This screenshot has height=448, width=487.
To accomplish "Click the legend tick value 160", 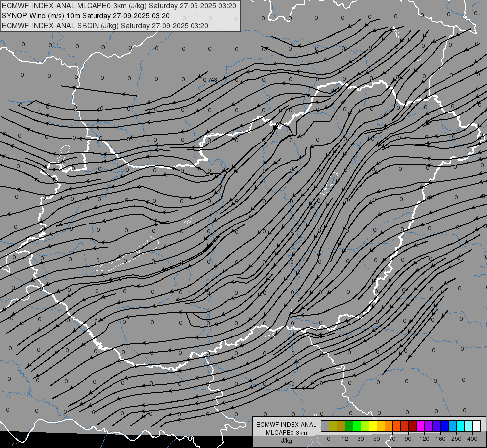I will pos(440,439).
